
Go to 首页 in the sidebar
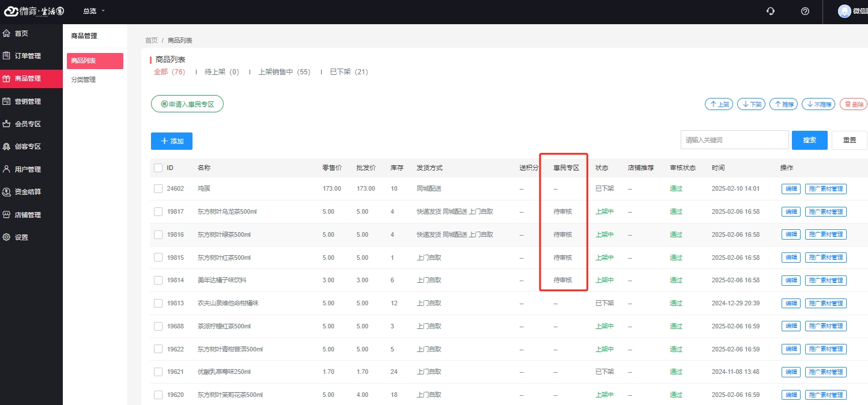click(21, 33)
